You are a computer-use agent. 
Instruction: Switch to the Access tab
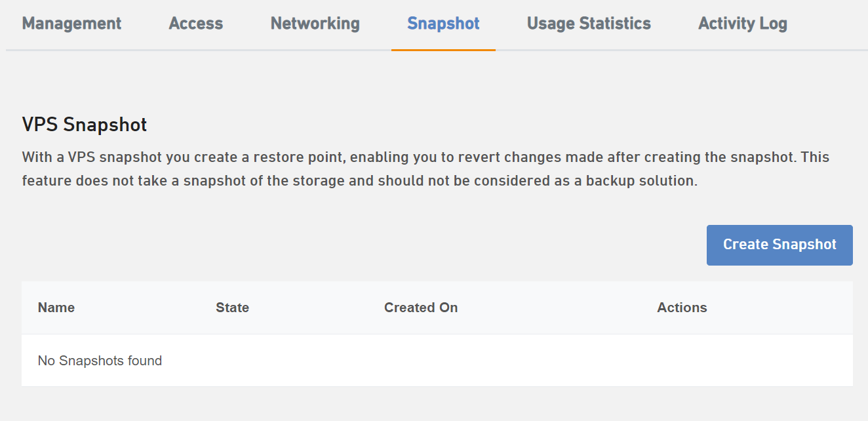[196, 24]
